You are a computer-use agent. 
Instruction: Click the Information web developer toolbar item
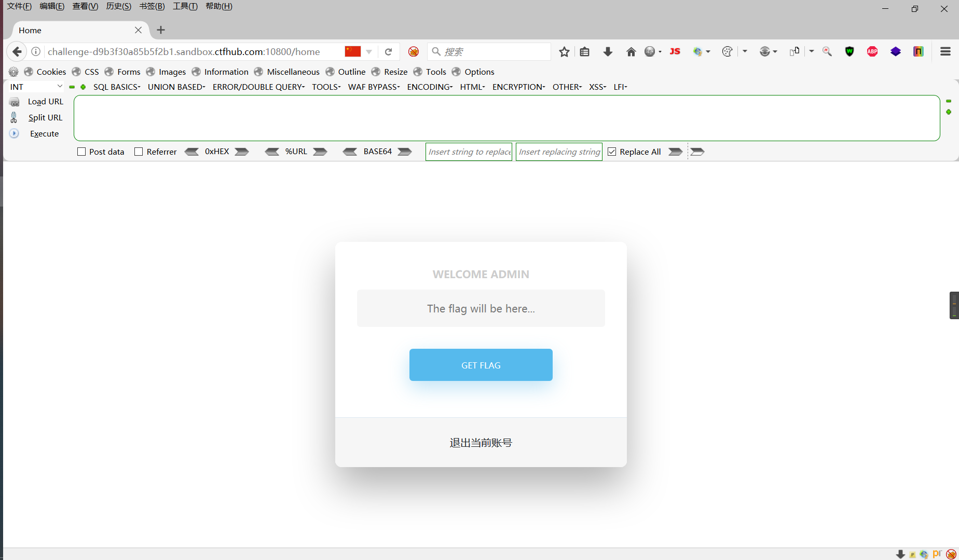(220, 72)
